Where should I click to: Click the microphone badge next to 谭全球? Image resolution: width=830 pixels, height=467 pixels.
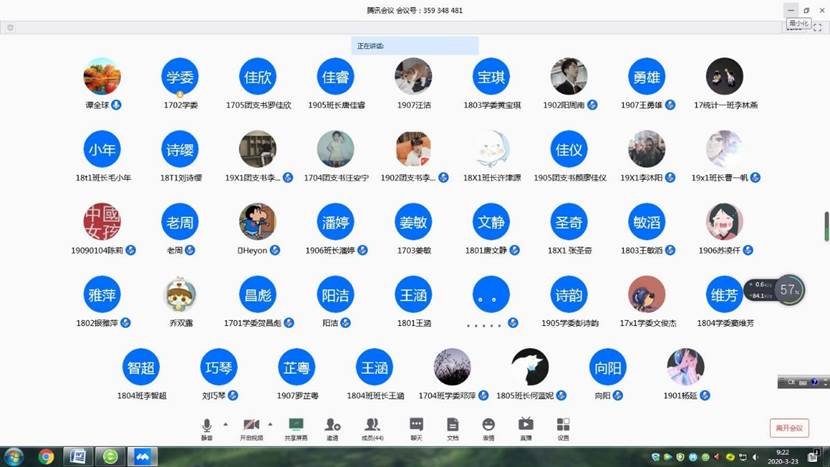pyautogui.click(x=116, y=105)
